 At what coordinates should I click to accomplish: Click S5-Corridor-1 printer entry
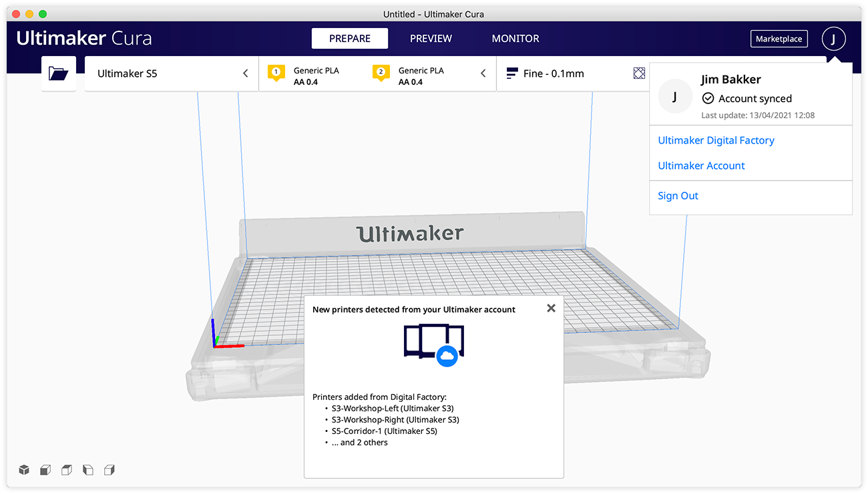coord(384,431)
